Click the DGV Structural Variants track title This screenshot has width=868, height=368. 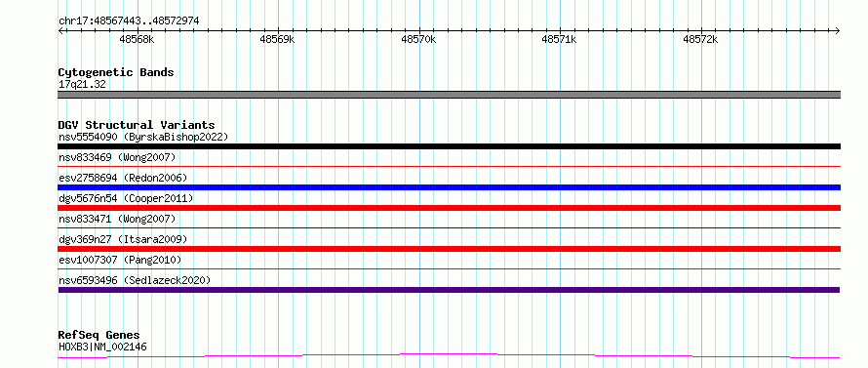[x=137, y=125]
